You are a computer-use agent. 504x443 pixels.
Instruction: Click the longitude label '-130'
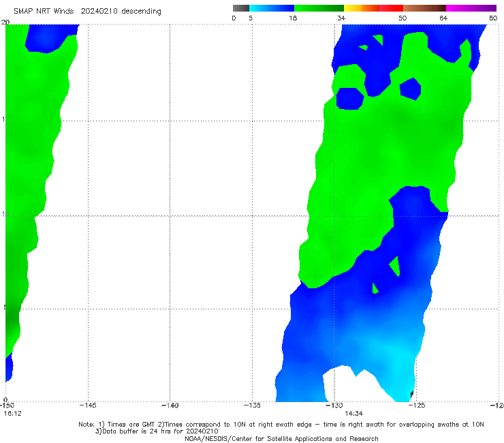point(334,406)
